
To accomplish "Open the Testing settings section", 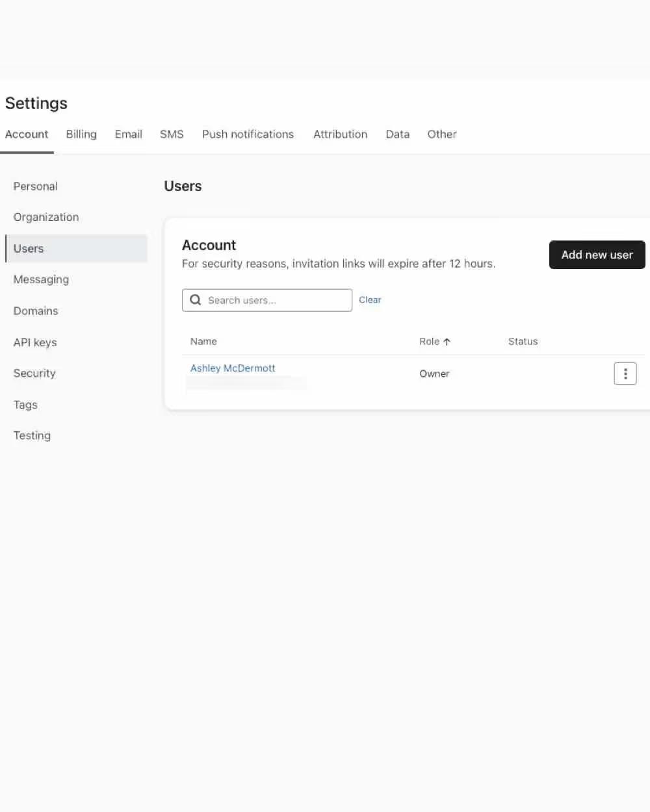I will tap(32, 435).
